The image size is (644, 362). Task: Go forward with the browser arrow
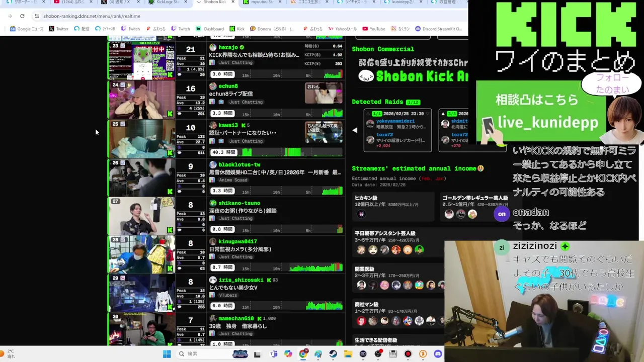click(10, 16)
